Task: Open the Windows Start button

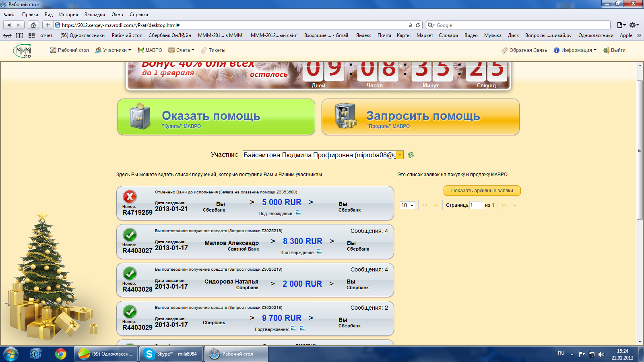Action: (x=10, y=354)
